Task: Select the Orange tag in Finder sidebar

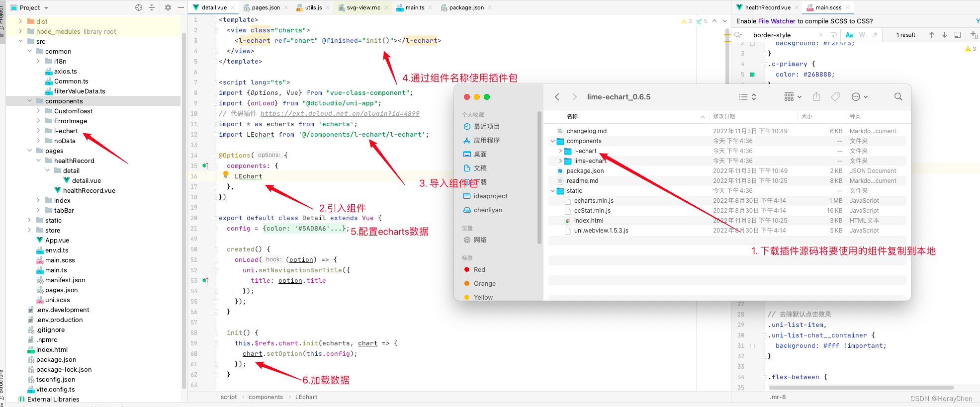Action: 480,283
